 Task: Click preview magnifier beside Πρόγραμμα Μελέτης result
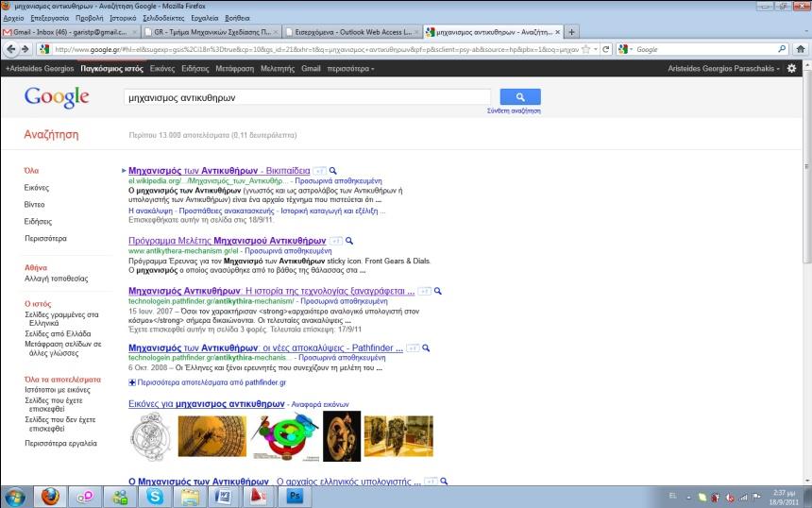point(349,241)
